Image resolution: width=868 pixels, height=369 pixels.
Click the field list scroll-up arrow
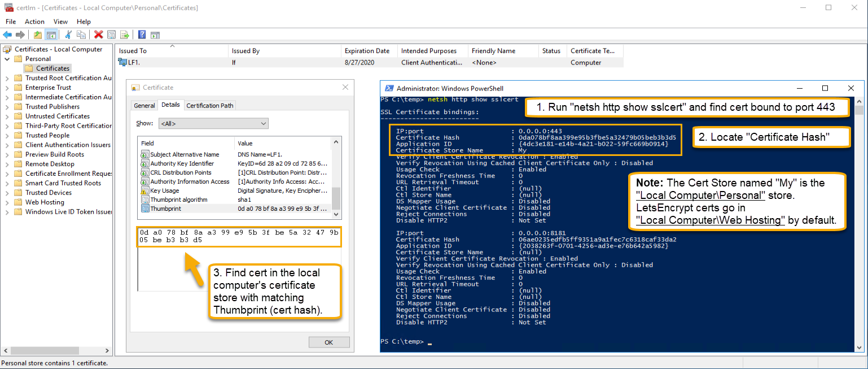(336, 142)
